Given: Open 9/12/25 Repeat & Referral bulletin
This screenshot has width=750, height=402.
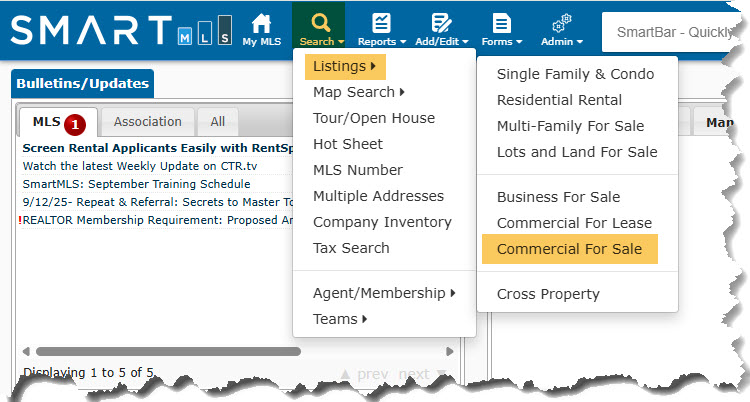Looking at the screenshot, I should point(157,202).
